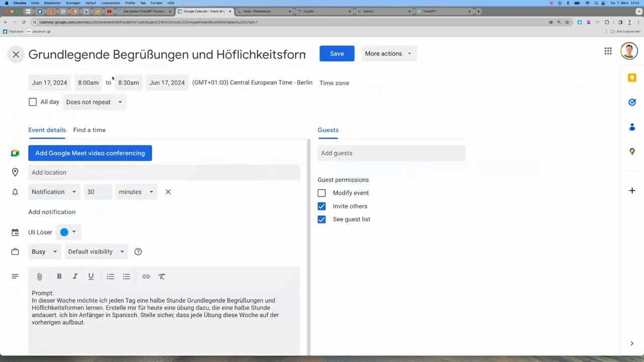Image resolution: width=644 pixels, height=362 pixels.
Task: Enable the All day checkbox
Action: pos(33,102)
